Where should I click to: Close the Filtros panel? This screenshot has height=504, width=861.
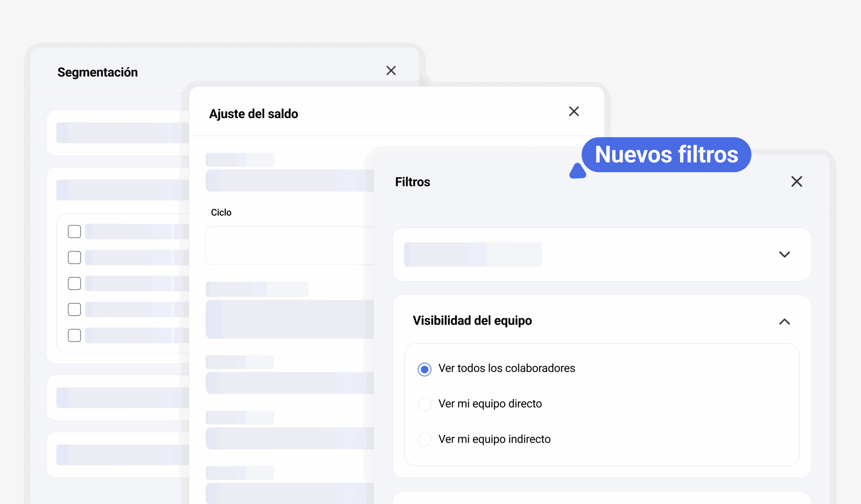click(797, 181)
